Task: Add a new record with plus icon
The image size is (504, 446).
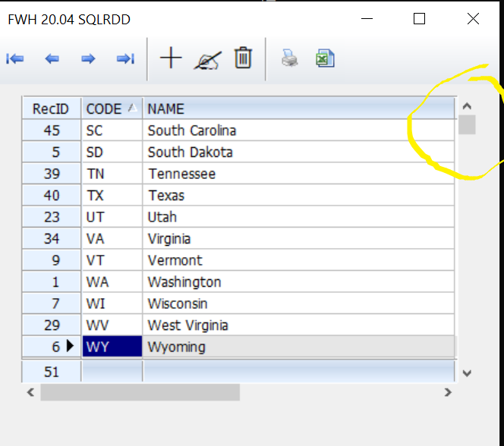Action: point(171,58)
